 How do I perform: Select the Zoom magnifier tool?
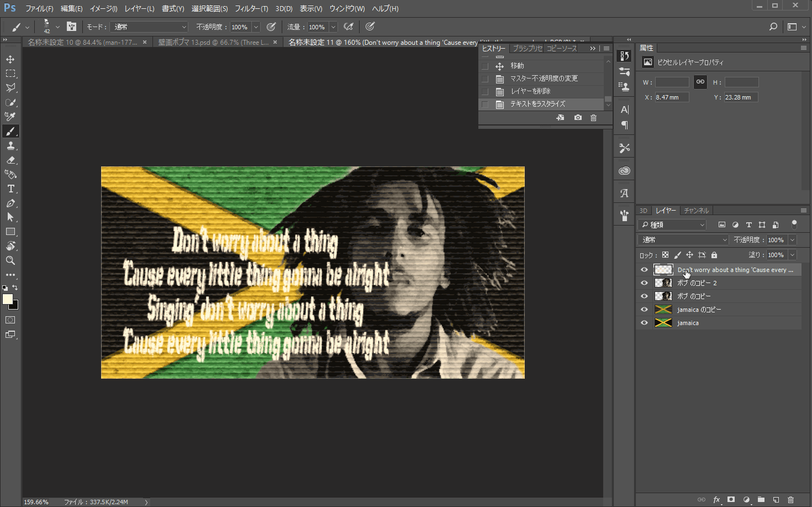point(10,260)
